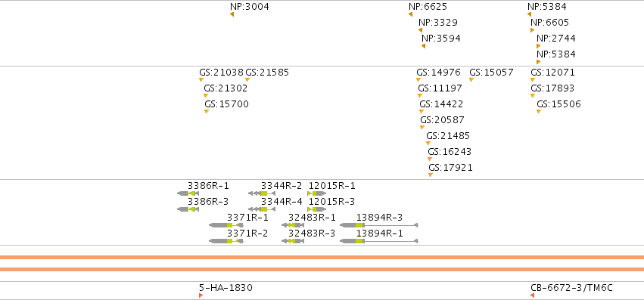The height and width of the screenshot is (300, 644).
Task: Click the 32483R-1 transcript glyph
Action: pyautogui.click(x=293, y=225)
